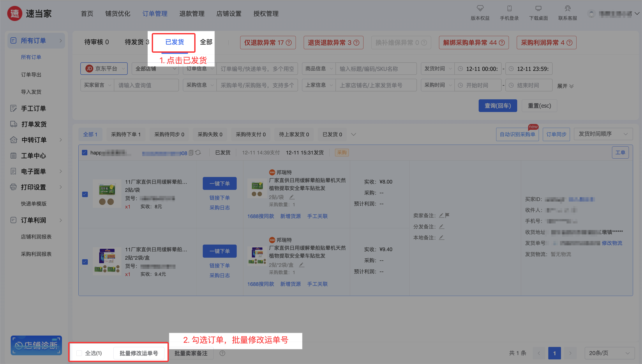Contact support via 联系客服 headset icon
642x364 pixels.
567,8
